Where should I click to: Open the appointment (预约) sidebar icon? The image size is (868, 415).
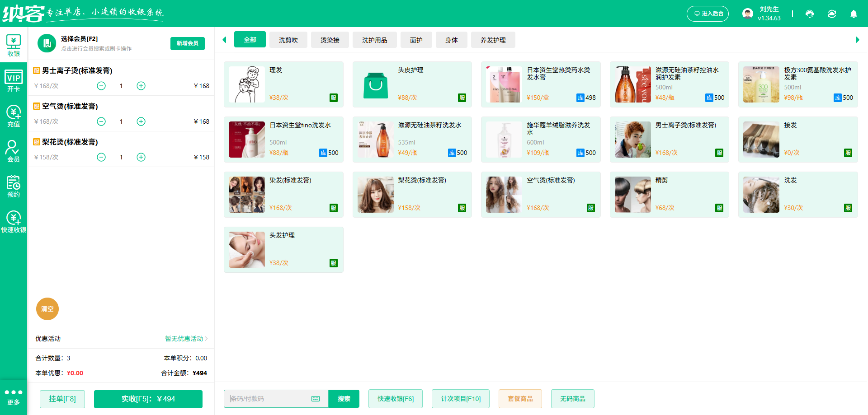pyautogui.click(x=14, y=187)
